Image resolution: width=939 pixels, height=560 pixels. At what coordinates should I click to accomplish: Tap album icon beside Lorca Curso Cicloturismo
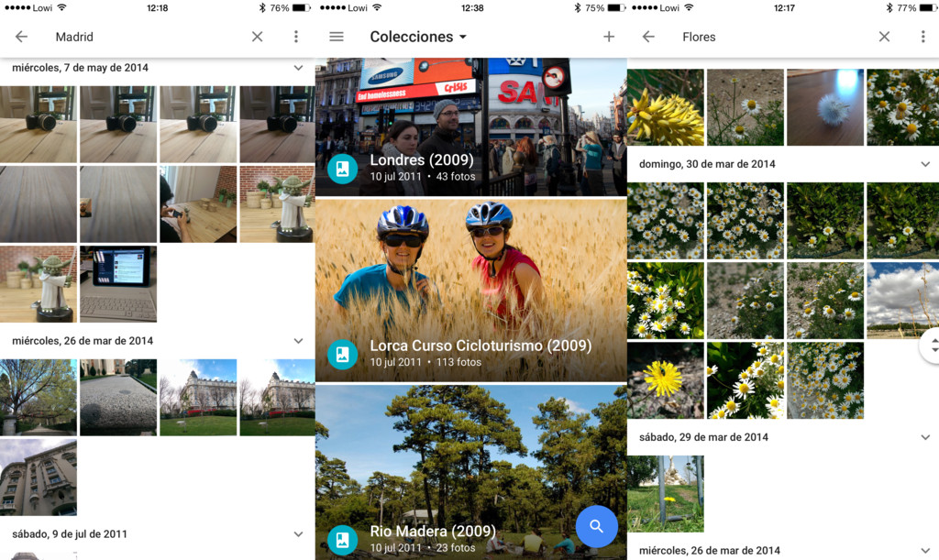click(343, 354)
